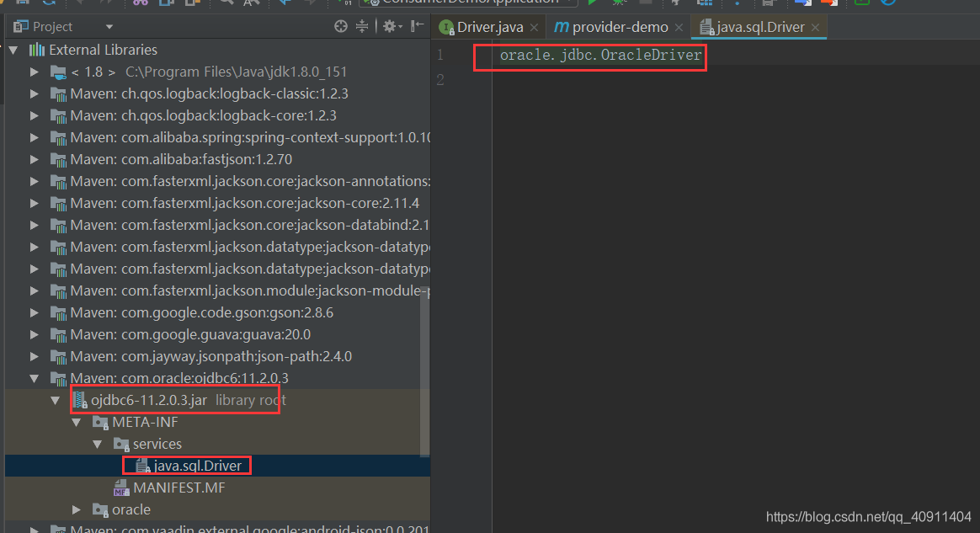Expand the json-path:2.4.0 library node
The image size is (980, 533).
click(35, 356)
